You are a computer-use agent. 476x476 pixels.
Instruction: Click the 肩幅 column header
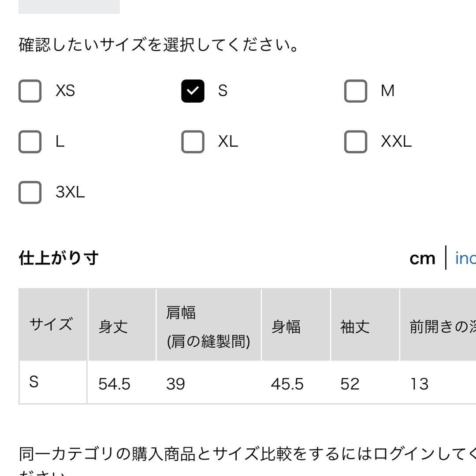click(x=208, y=324)
